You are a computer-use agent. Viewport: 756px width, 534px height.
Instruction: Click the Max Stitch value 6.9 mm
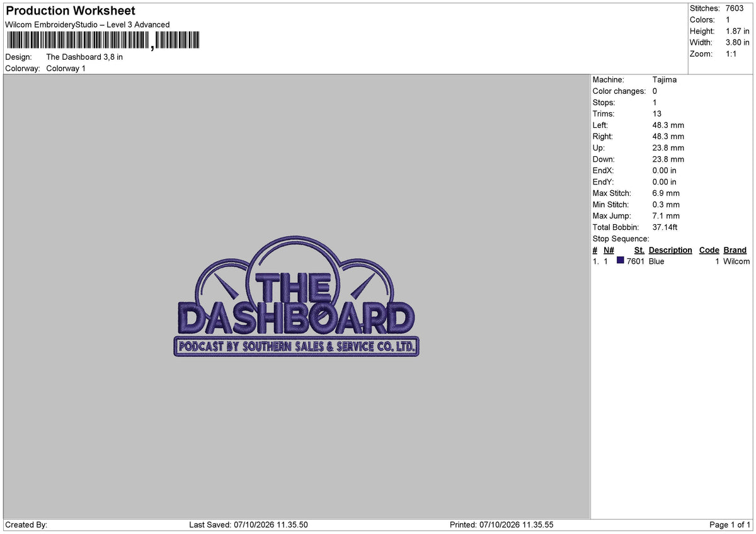point(666,193)
